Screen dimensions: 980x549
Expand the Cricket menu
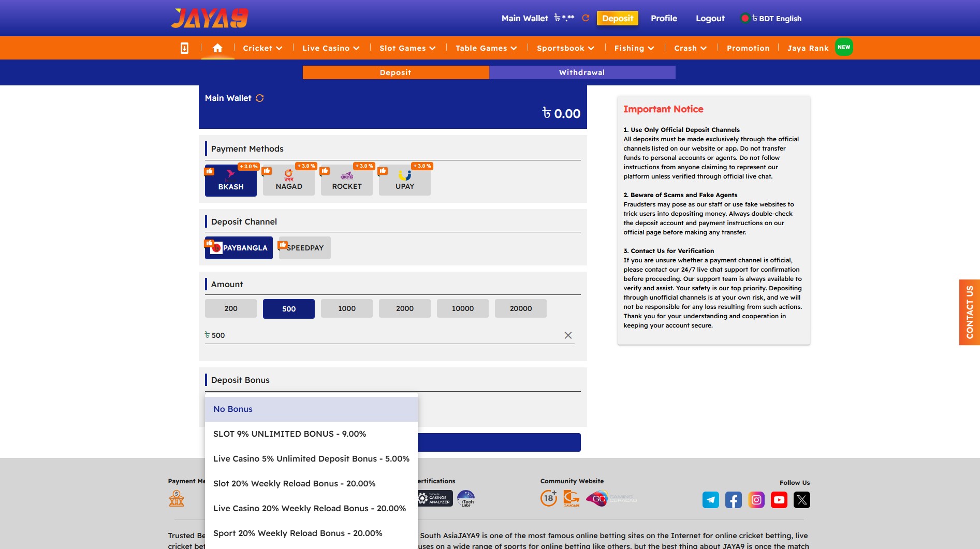pyautogui.click(x=262, y=48)
